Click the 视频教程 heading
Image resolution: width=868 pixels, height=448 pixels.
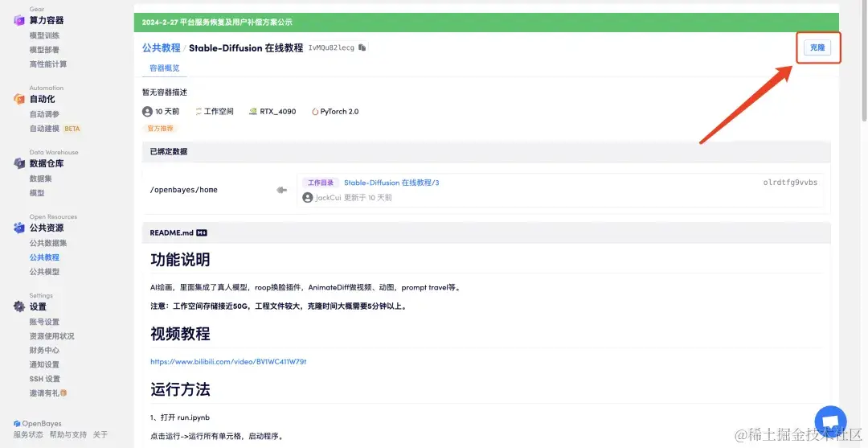coord(180,334)
